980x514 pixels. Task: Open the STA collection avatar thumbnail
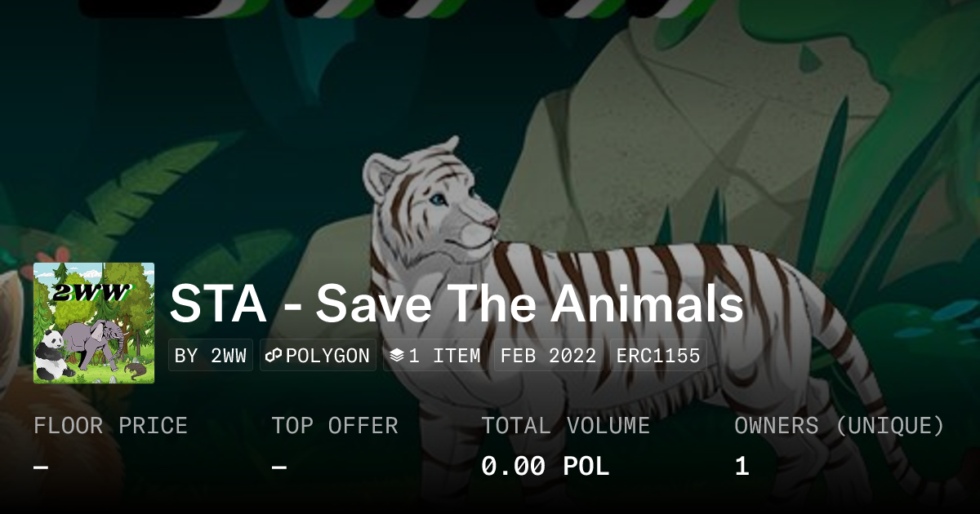pos(94,323)
